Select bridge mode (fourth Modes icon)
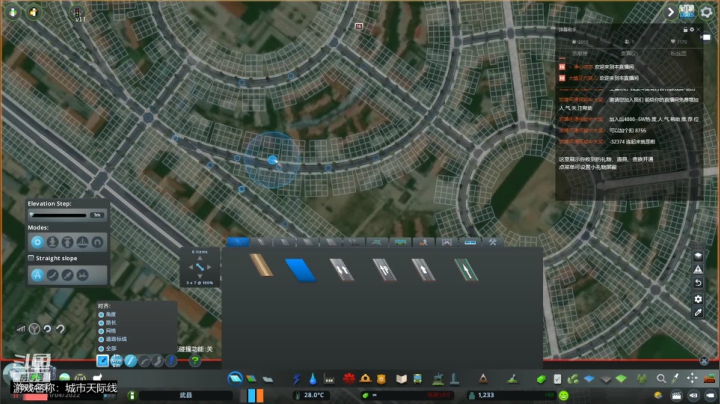This screenshot has width=720, height=404. 82,241
